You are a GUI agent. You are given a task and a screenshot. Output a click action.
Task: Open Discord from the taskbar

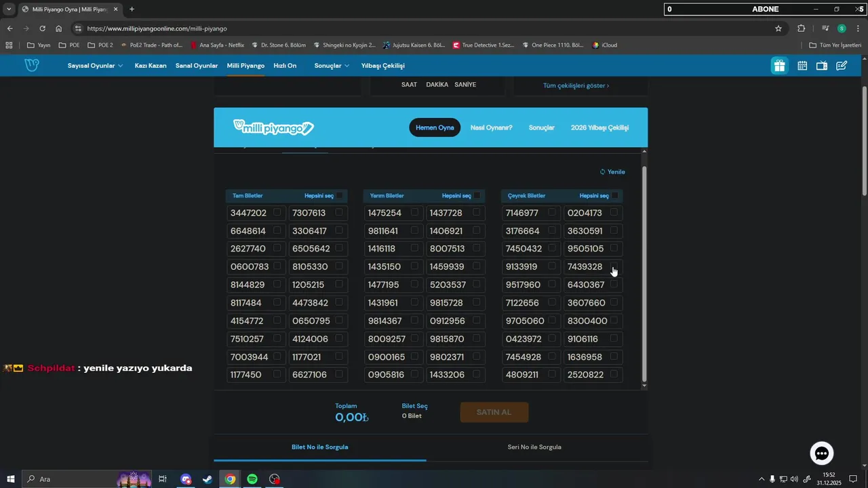click(186, 479)
